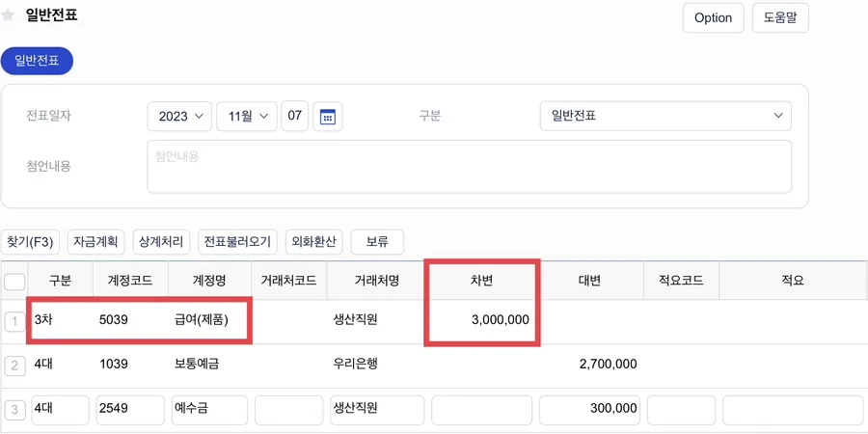The height and width of the screenshot is (434, 868).
Task: Click the day field showing 07
Action: [x=295, y=117]
